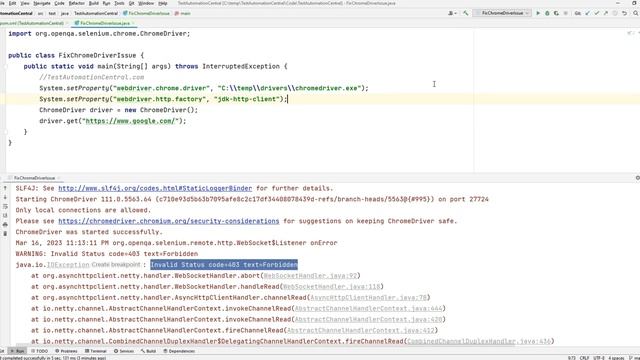Click the Debug bug icon
The image size is (640, 360).
547,13
